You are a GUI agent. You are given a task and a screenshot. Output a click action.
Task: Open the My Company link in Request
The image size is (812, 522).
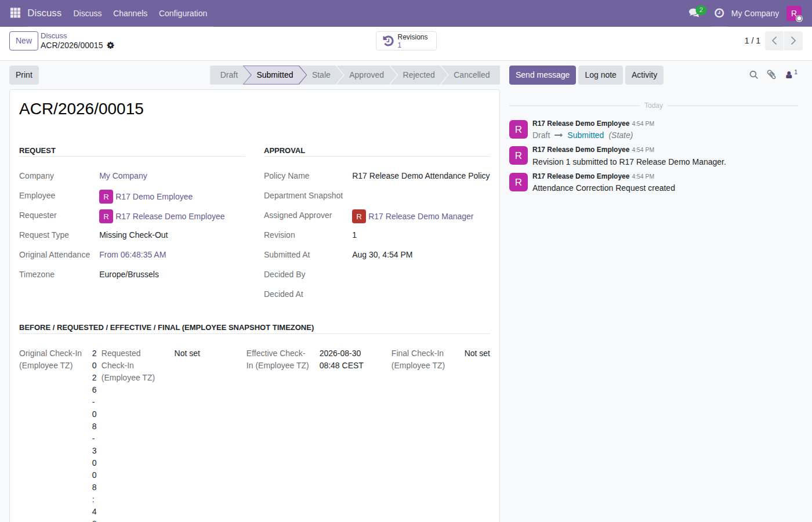pos(123,176)
